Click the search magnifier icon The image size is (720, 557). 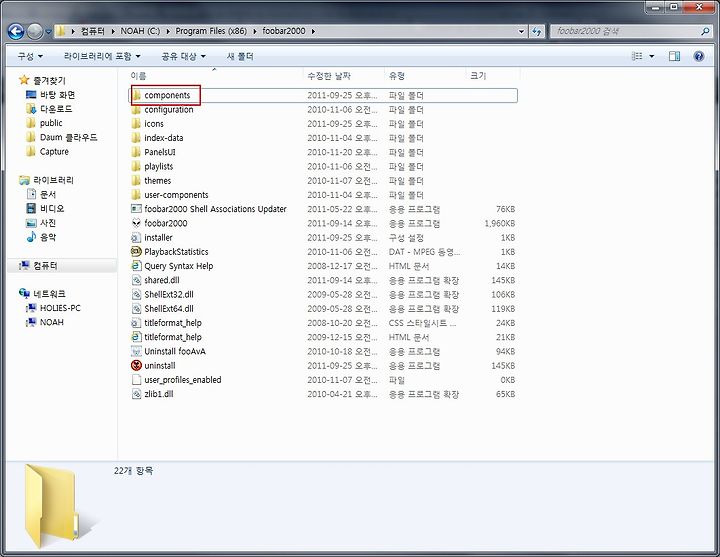point(705,31)
